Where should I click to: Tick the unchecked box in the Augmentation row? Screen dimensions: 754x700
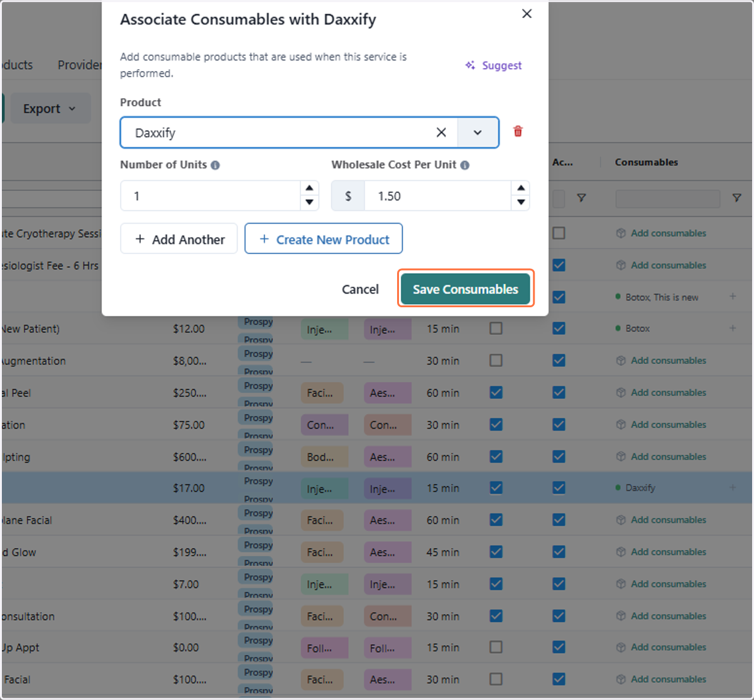tap(496, 360)
